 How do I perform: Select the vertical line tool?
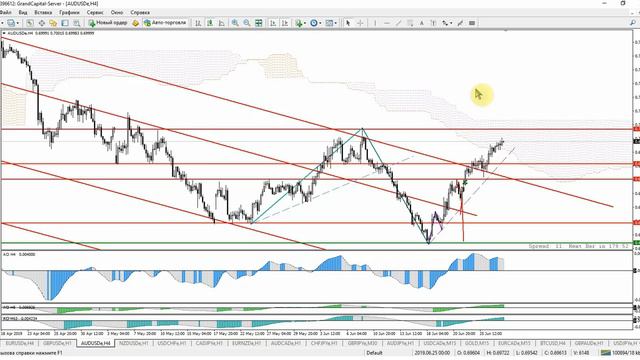pyautogui.click(x=375, y=23)
